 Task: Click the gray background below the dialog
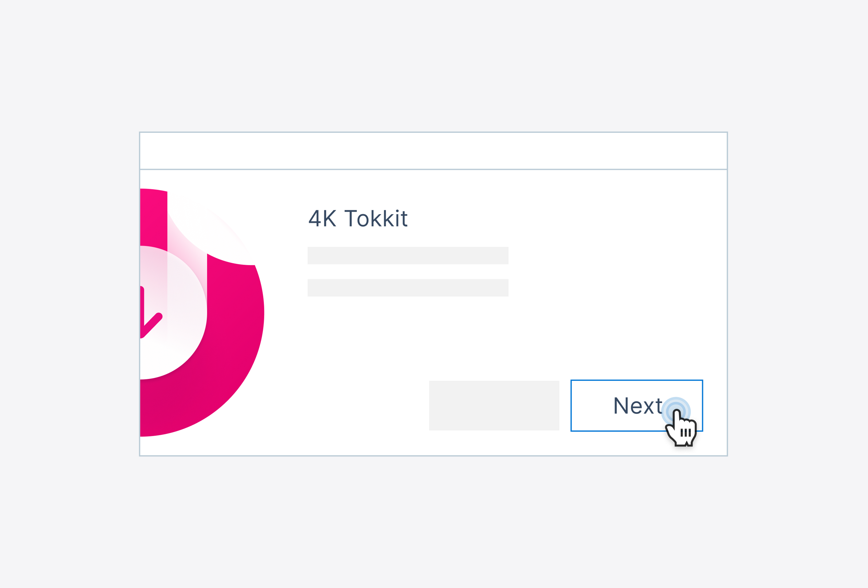point(433,523)
